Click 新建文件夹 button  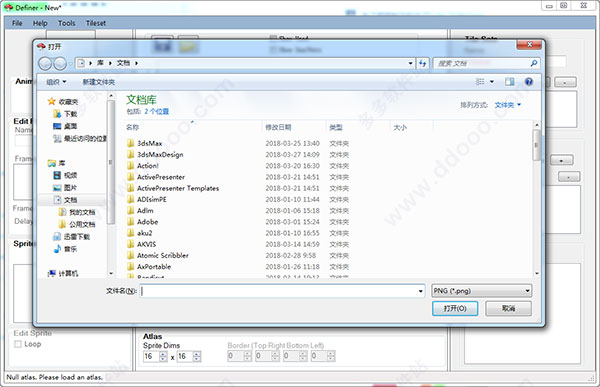(98, 82)
